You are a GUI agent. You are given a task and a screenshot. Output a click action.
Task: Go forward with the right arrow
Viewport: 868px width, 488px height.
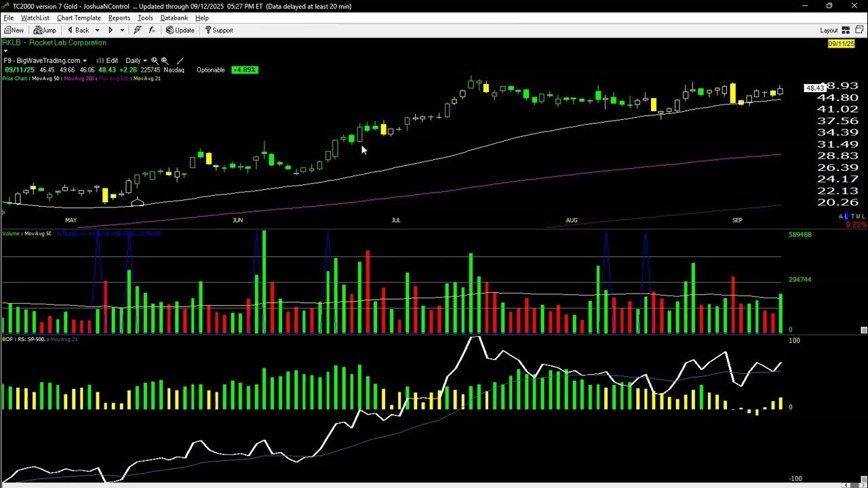coord(111,30)
